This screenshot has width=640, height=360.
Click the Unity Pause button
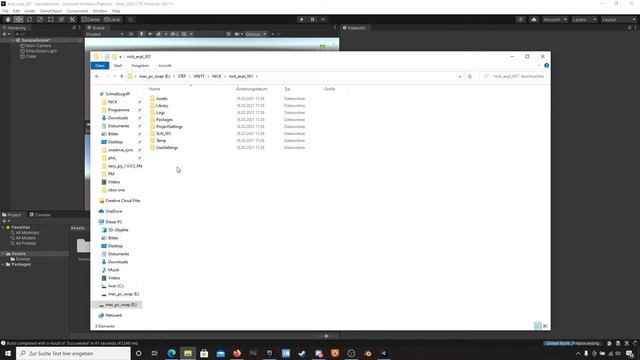coord(313,20)
